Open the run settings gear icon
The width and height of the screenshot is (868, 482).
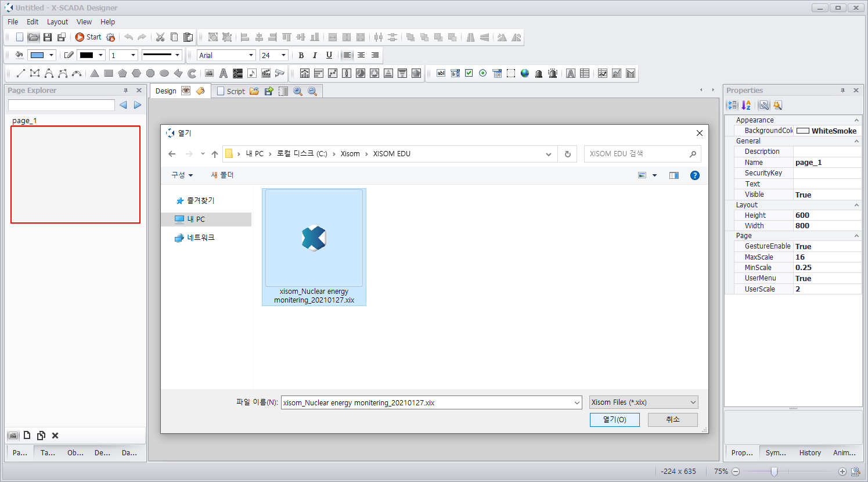(x=111, y=37)
